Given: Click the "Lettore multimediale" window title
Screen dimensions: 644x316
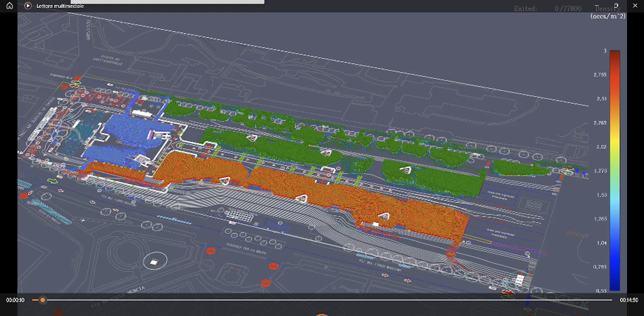Looking at the screenshot, I should pos(60,6).
